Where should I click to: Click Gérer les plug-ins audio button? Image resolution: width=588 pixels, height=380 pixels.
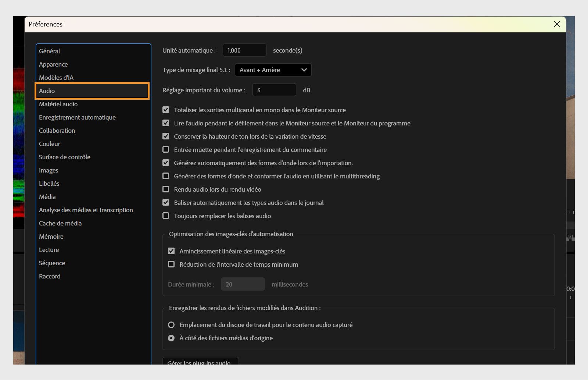pos(201,361)
